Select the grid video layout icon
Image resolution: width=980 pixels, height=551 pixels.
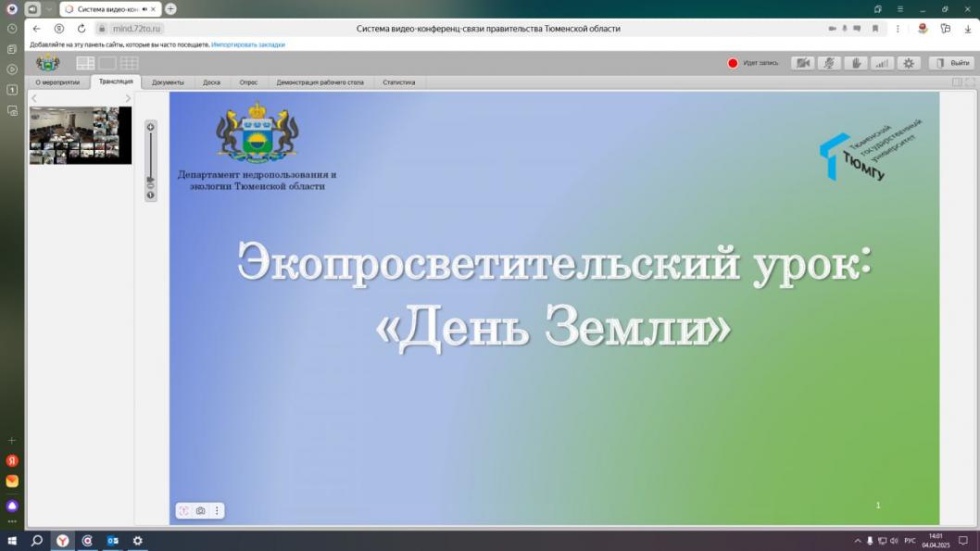[130, 63]
